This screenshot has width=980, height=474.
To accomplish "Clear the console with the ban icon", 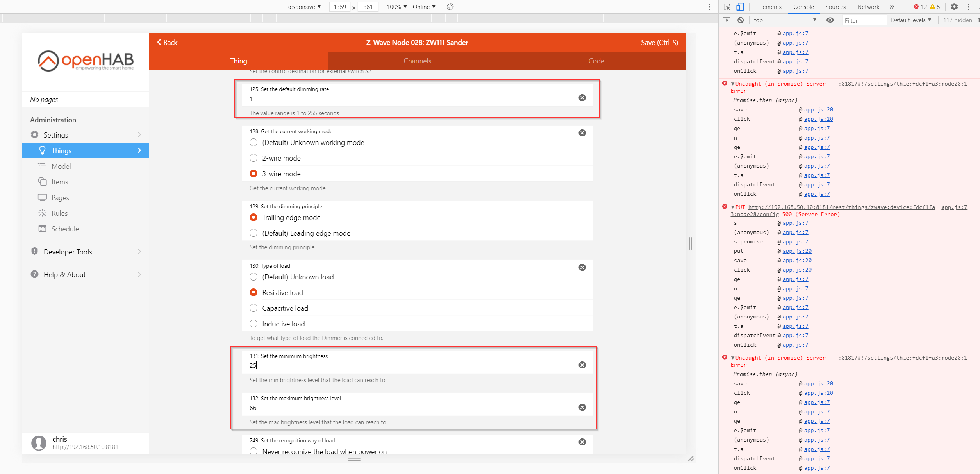I will [x=740, y=20].
